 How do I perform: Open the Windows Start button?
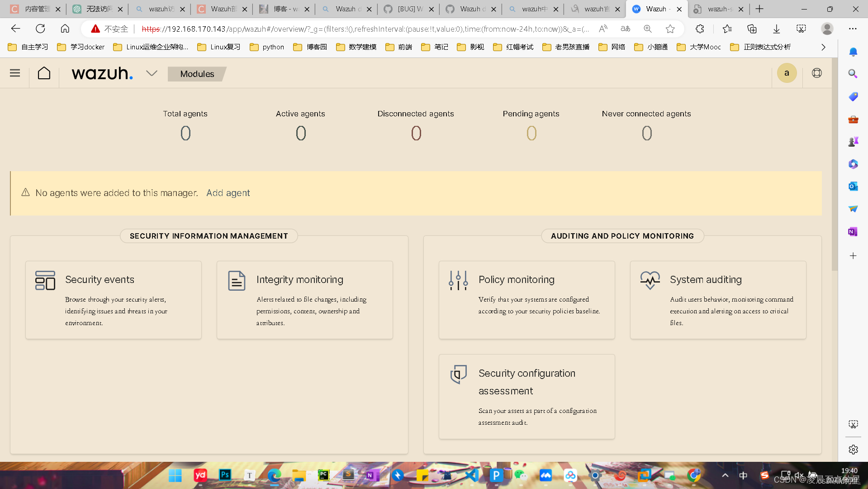tap(175, 475)
